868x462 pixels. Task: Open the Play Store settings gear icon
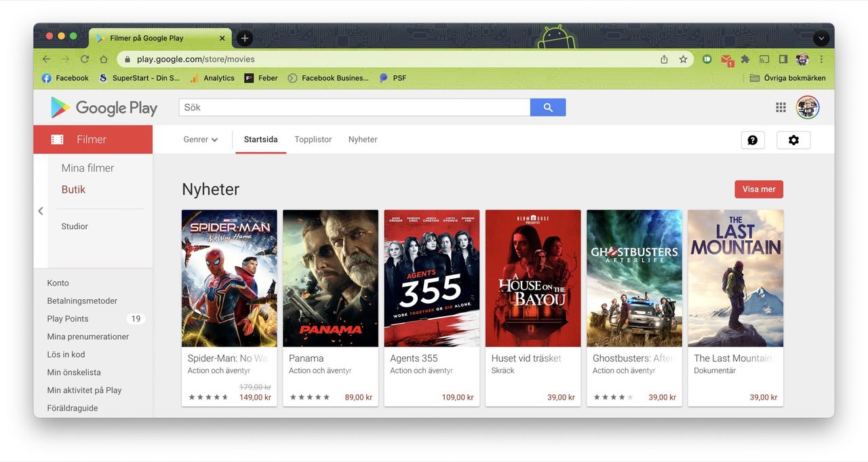point(793,140)
